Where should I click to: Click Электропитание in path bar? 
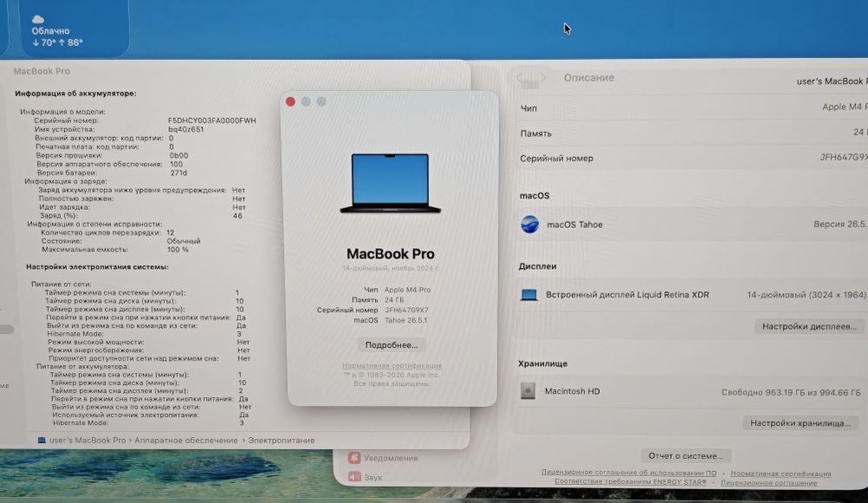pyautogui.click(x=281, y=441)
